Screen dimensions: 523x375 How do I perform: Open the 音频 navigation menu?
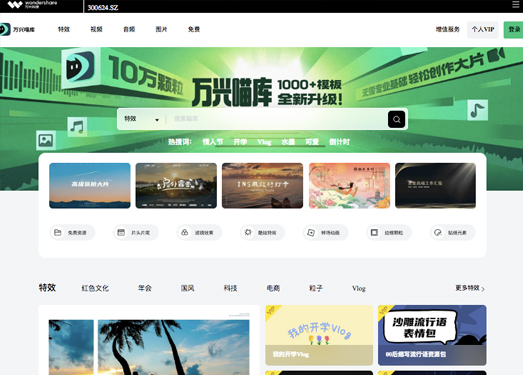click(129, 29)
